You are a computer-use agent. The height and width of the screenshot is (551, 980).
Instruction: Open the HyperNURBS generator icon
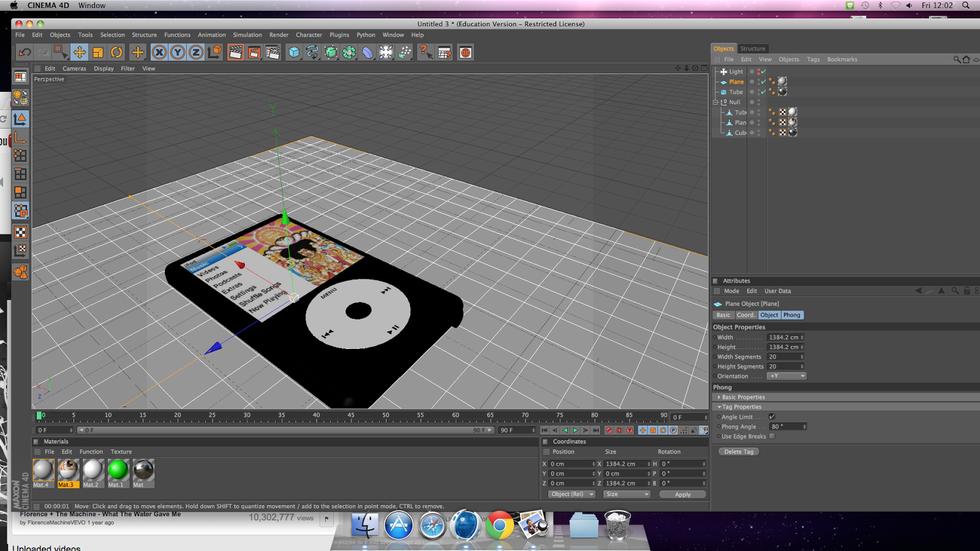click(331, 53)
